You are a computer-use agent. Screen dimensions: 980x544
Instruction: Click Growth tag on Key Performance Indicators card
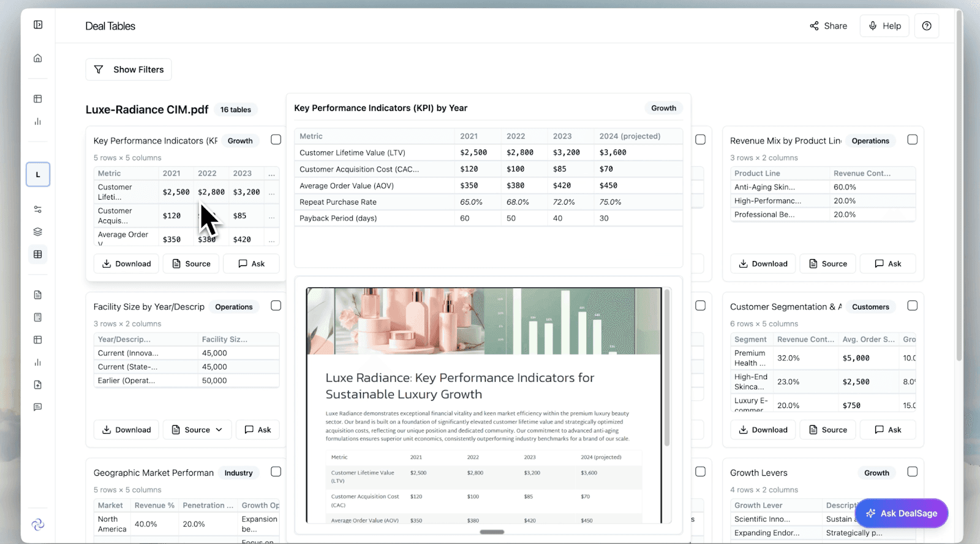[240, 141]
